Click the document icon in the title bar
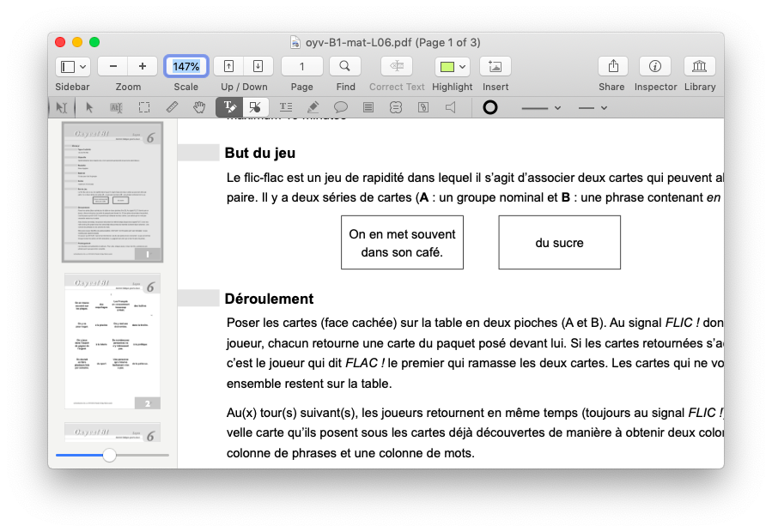The image size is (772, 532). pyautogui.click(x=295, y=43)
